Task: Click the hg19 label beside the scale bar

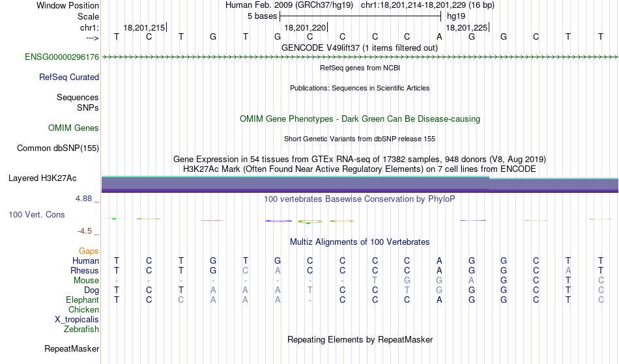Action: point(456,16)
